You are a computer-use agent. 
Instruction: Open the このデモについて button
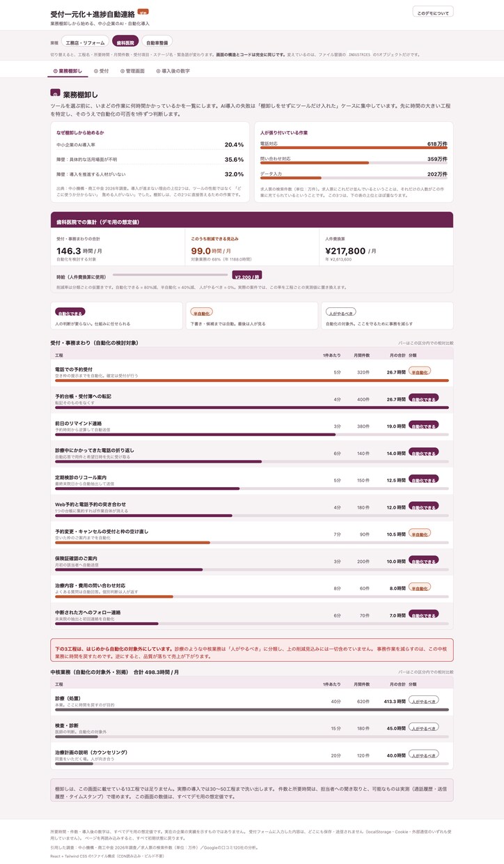click(x=433, y=12)
